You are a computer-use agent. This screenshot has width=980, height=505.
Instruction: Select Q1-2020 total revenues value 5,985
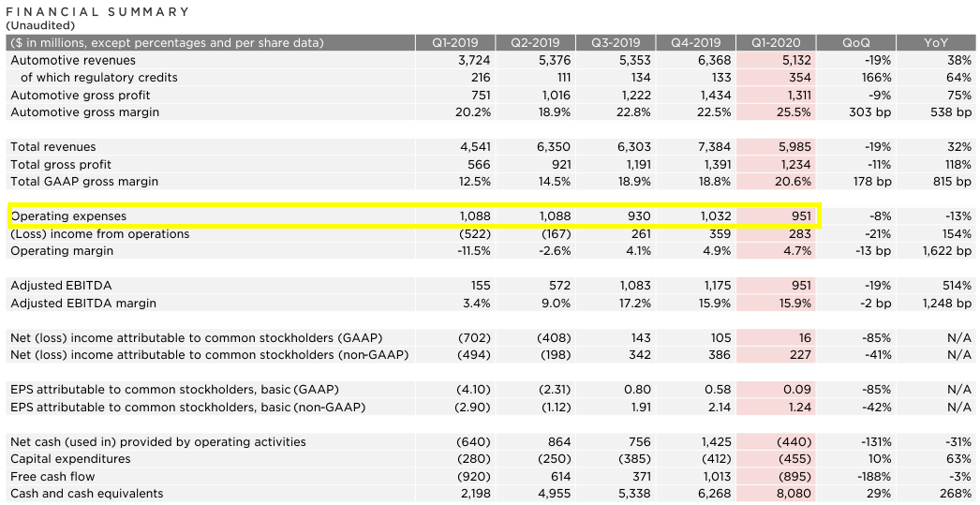(x=795, y=147)
